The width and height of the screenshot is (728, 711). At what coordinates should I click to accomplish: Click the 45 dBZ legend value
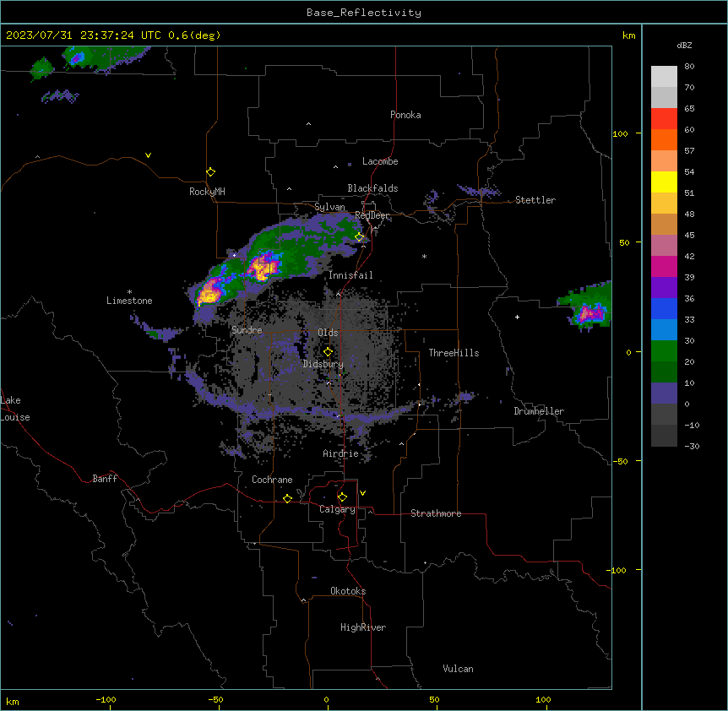click(x=689, y=235)
